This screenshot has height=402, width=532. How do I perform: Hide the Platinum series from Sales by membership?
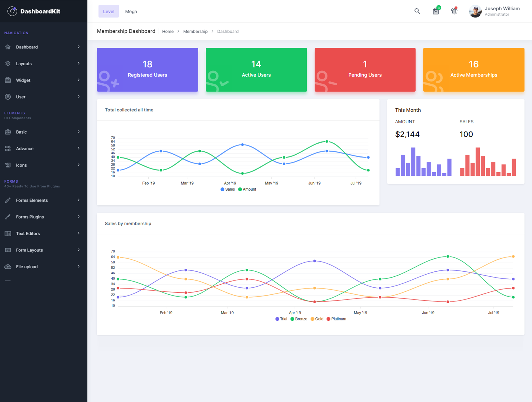[337, 319]
